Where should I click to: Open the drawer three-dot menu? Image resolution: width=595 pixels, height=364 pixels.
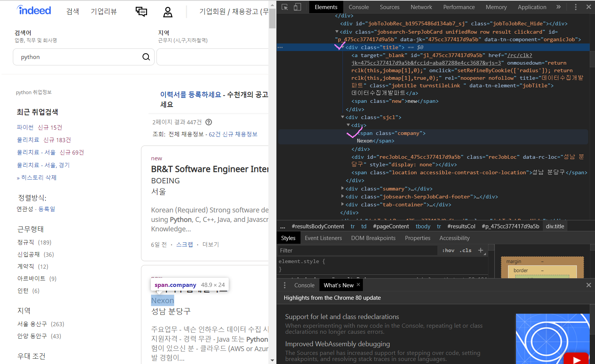point(285,285)
